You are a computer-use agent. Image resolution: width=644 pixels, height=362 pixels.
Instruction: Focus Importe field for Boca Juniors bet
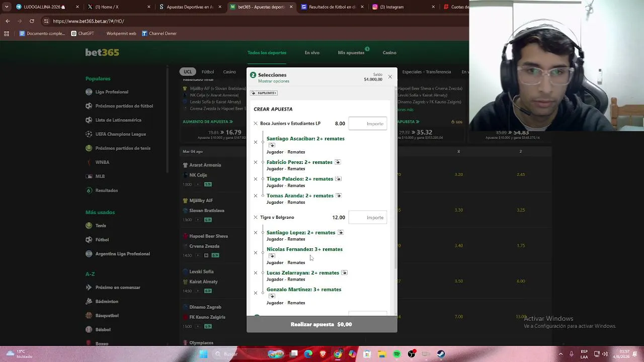point(368,124)
